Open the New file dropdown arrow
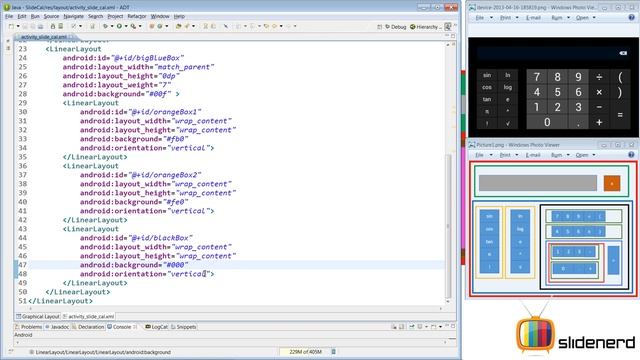 pyautogui.click(x=18, y=27)
